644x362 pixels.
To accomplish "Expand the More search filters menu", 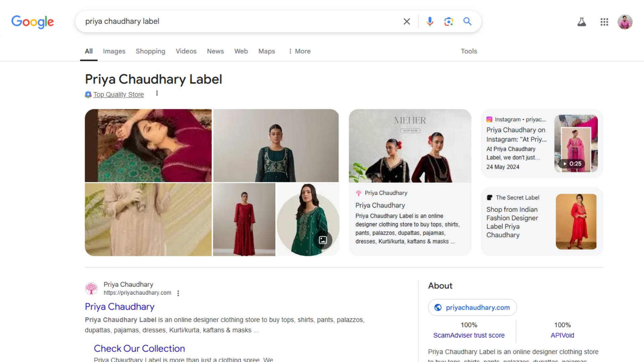I will (300, 51).
